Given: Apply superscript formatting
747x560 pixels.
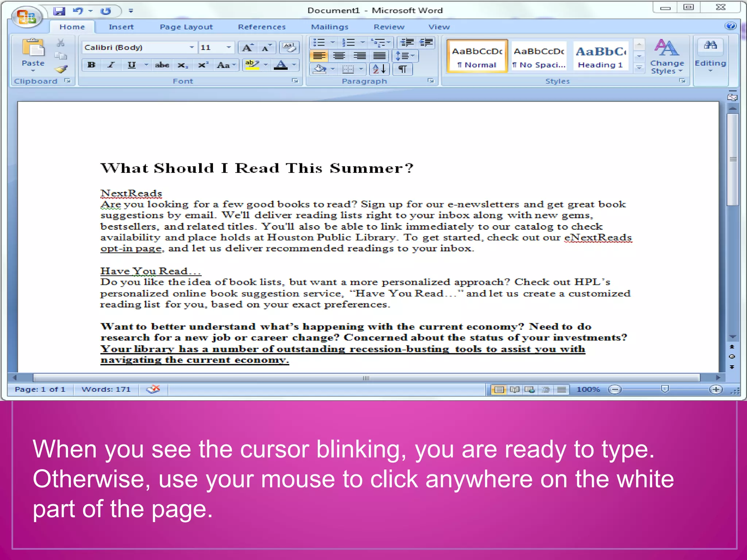Looking at the screenshot, I should tap(203, 65).
